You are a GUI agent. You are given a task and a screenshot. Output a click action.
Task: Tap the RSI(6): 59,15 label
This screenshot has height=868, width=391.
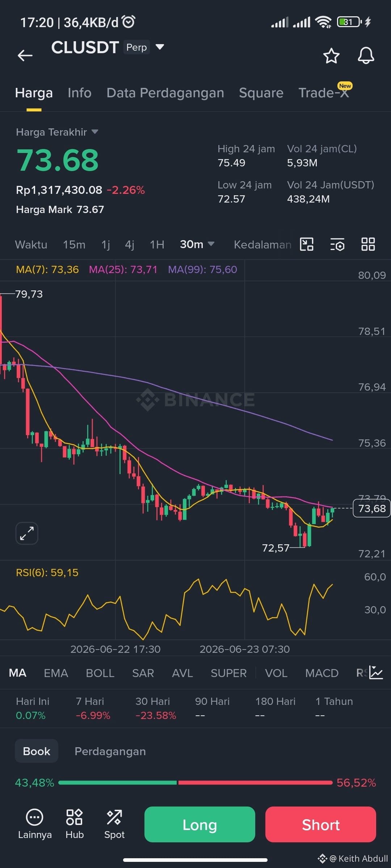click(x=47, y=573)
